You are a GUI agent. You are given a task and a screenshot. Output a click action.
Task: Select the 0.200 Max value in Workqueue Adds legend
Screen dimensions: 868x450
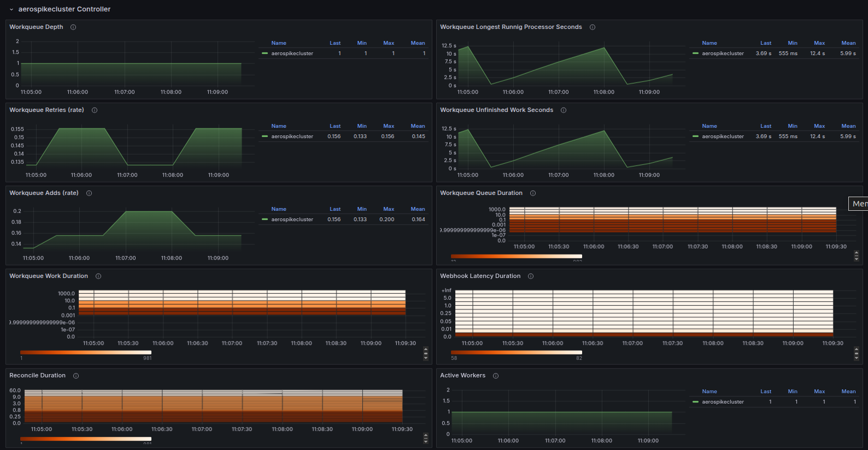coord(386,220)
